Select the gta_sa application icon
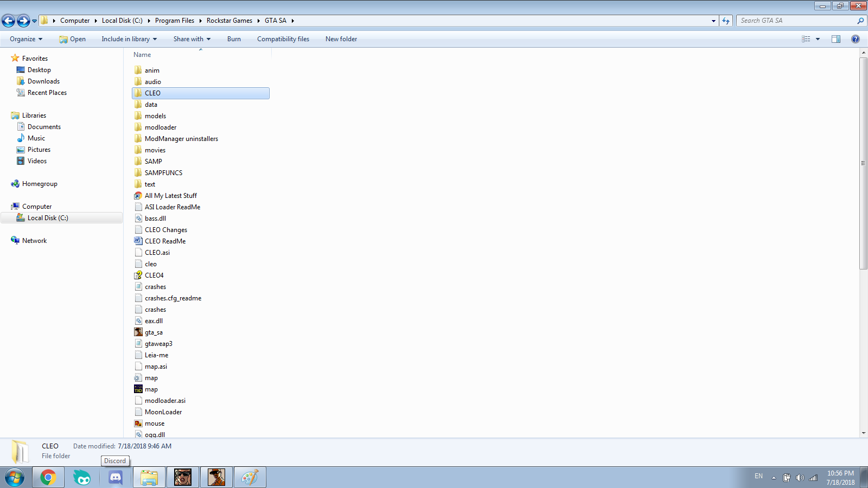 138,332
